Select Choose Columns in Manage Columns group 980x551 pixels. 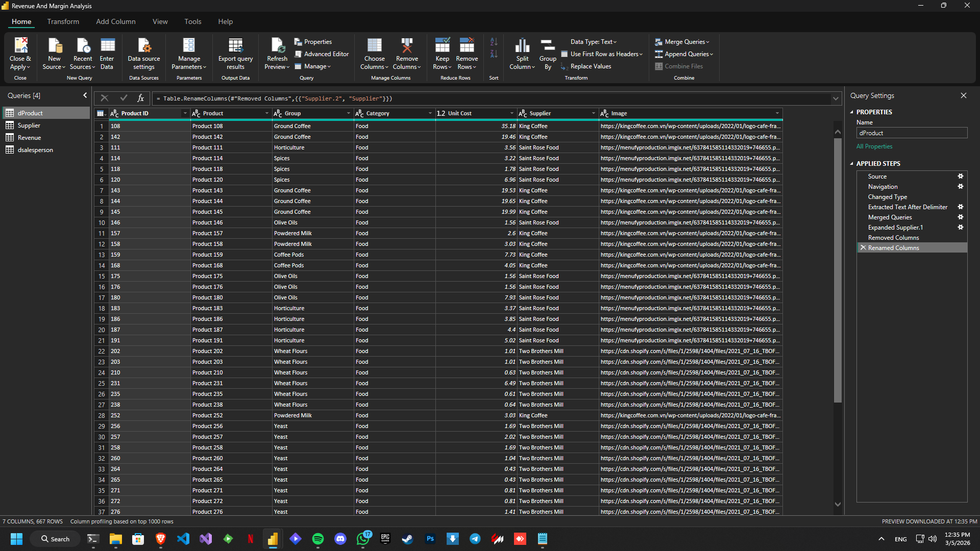[374, 54]
